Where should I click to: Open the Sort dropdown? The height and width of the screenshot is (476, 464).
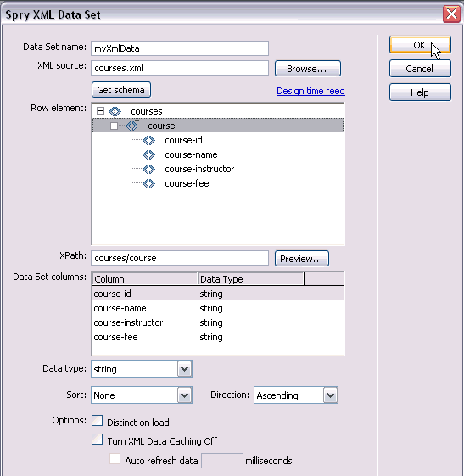[x=185, y=395]
